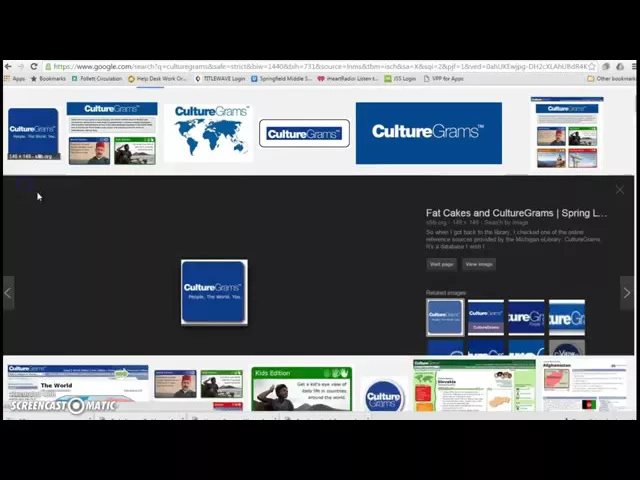The height and width of the screenshot is (480, 640).
Task: Close the image preview panel
Action: [620, 190]
